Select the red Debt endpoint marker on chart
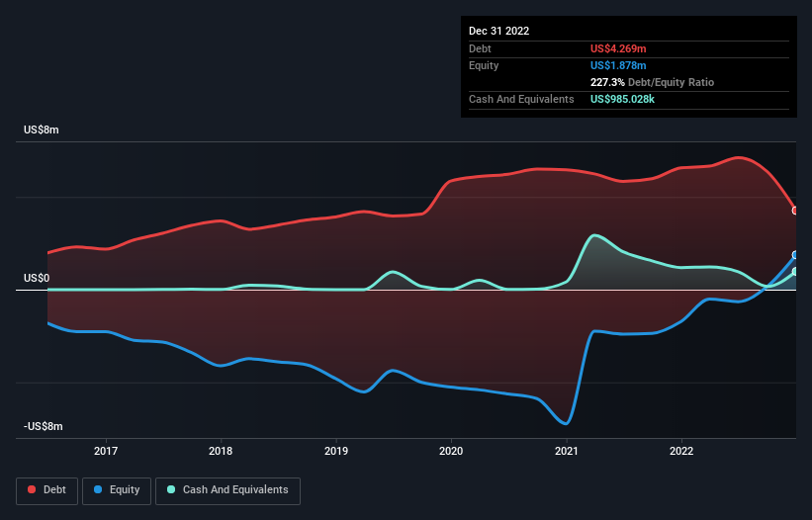The height and width of the screenshot is (520, 812). [x=795, y=211]
